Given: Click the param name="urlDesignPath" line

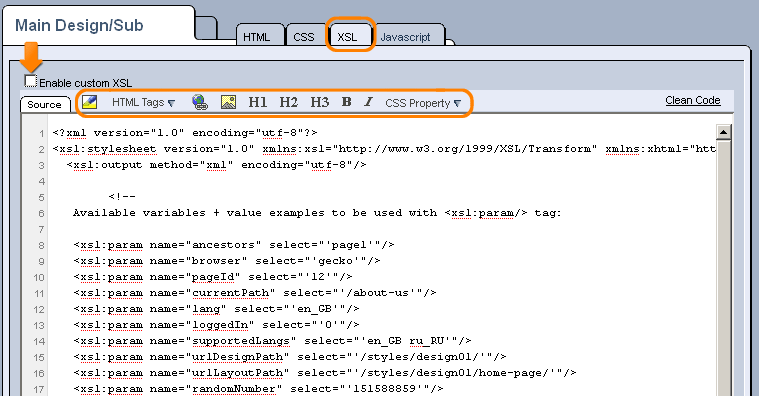Looking at the screenshot, I should (x=290, y=356).
